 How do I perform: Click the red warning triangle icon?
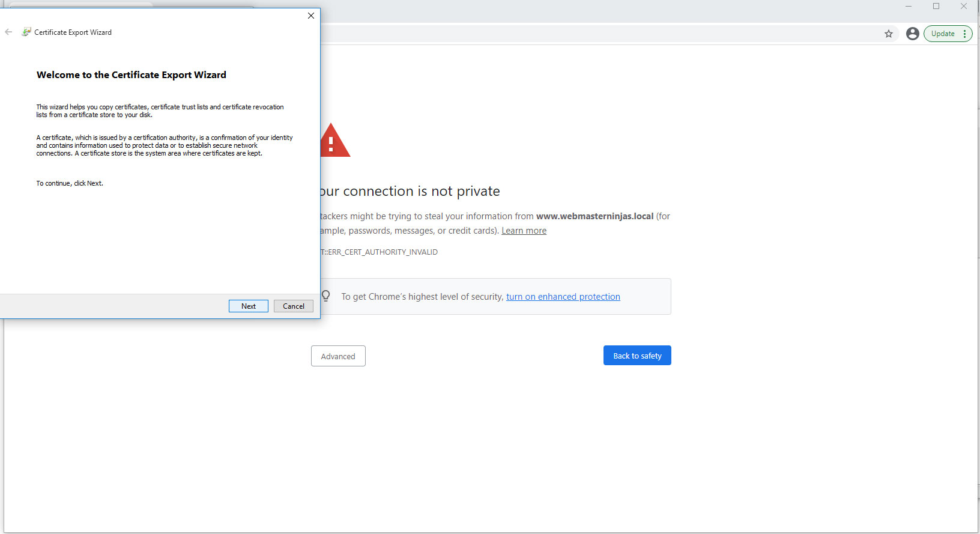[334, 141]
